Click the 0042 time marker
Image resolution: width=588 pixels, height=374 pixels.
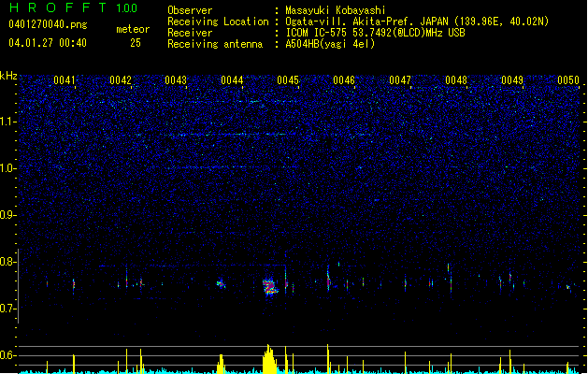tap(121, 80)
